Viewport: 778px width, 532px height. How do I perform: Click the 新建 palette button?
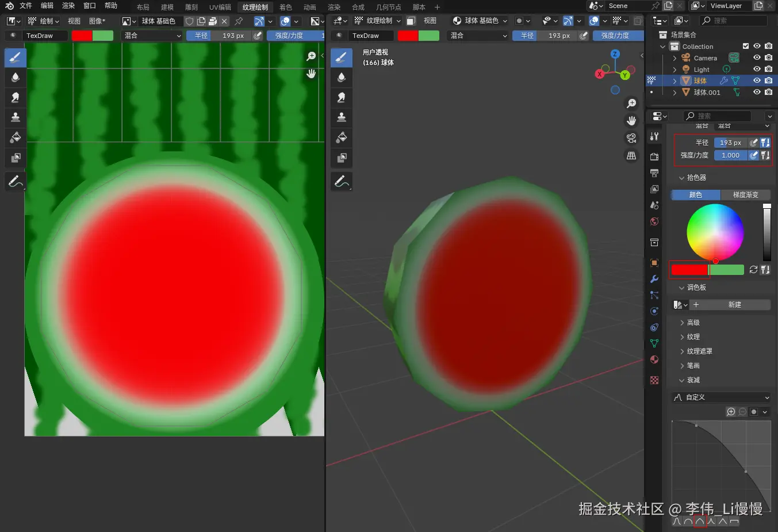coord(730,305)
